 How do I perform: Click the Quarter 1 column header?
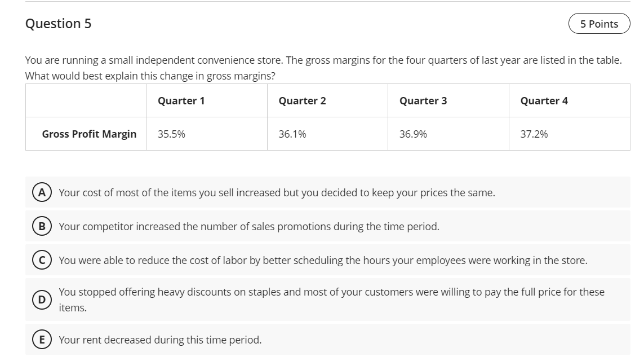click(x=181, y=101)
